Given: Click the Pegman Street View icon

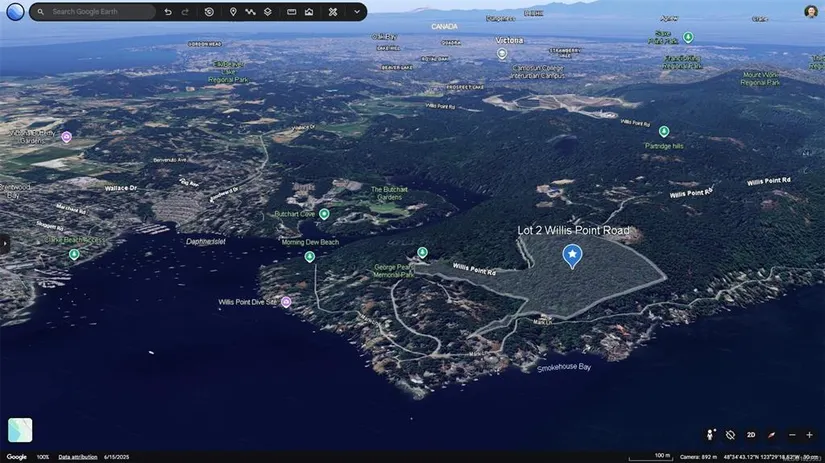Looking at the screenshot, I should point(711,435).
